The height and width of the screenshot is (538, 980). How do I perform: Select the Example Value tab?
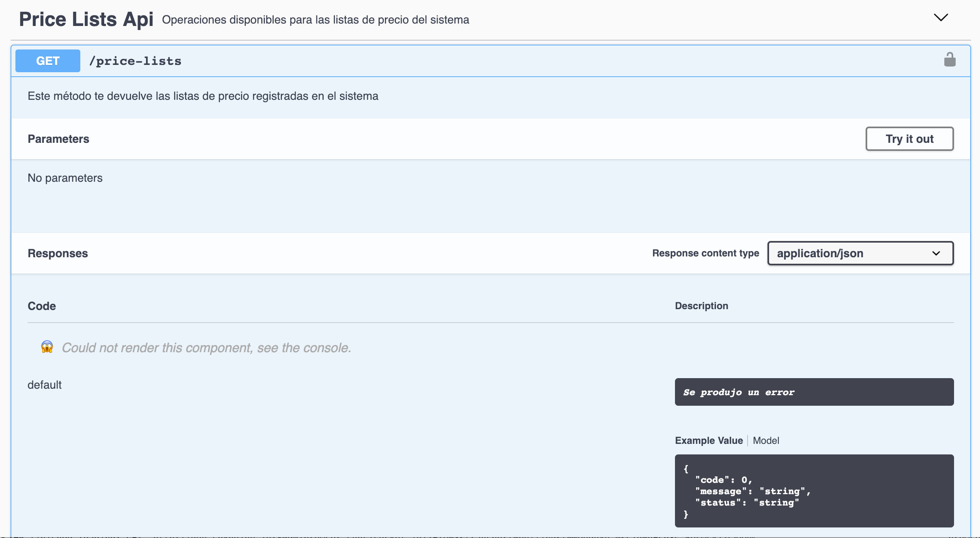point(709,441)
